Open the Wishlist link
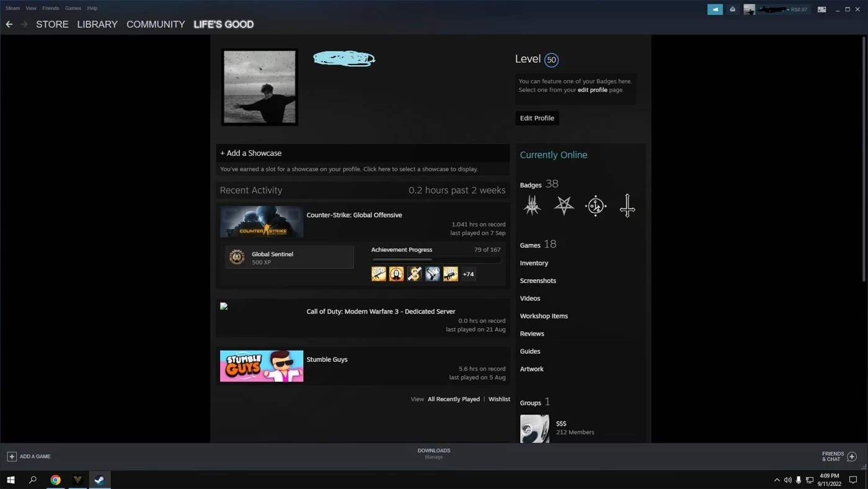Image resolution: width=868 pixels, height=489 pixels. tap(499, 399)
